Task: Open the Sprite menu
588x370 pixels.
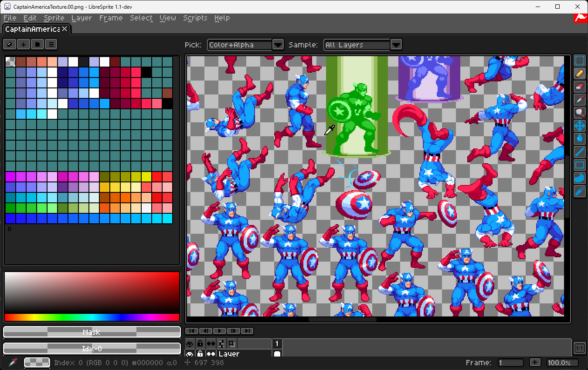Action: pyautogui.click(x=54, y=18)
